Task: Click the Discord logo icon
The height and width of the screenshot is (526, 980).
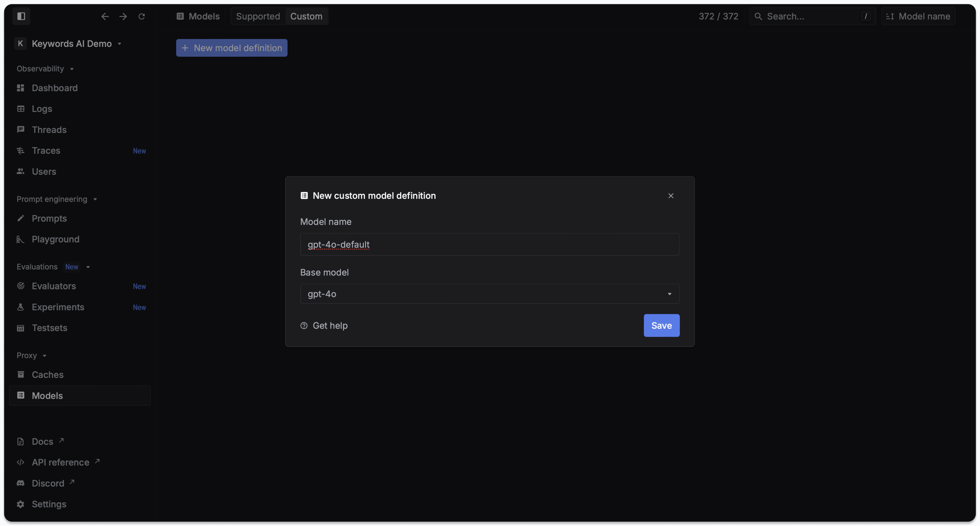Action: pos(20,483)
